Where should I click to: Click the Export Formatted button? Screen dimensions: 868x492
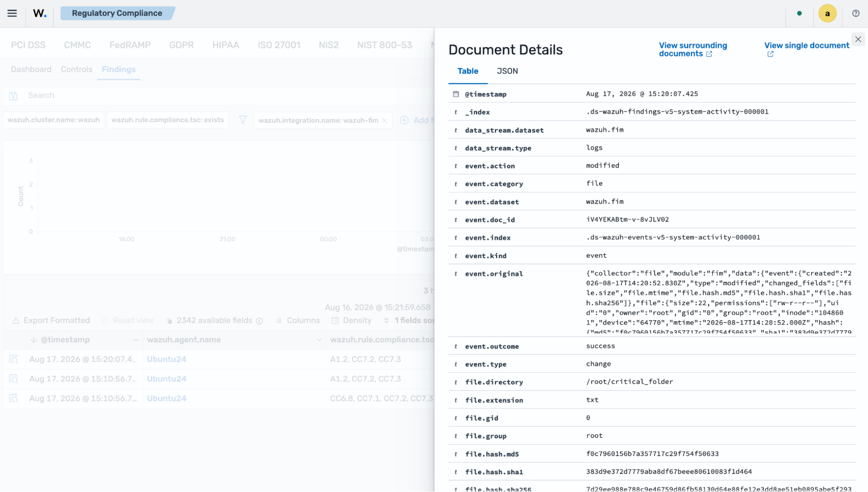[x=51, y=320]
